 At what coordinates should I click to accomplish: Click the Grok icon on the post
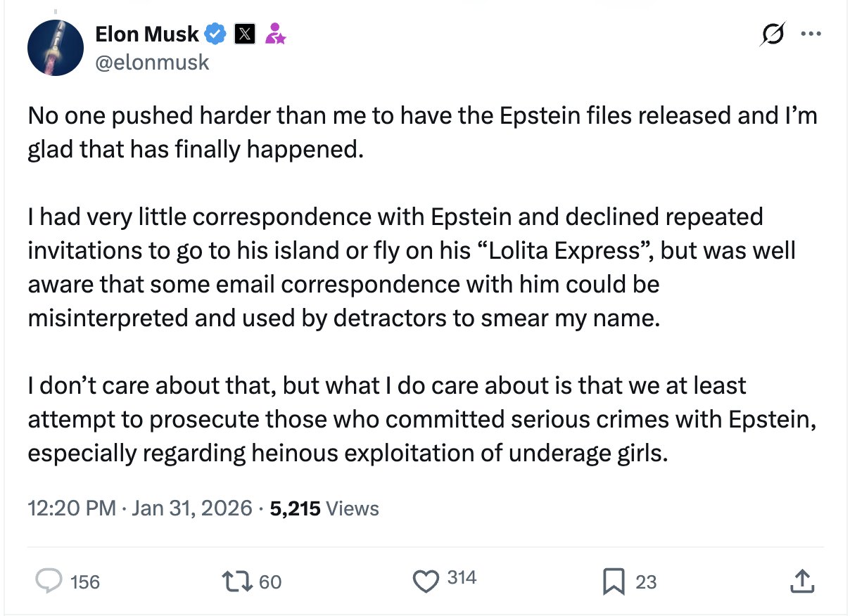click(772, 34)
